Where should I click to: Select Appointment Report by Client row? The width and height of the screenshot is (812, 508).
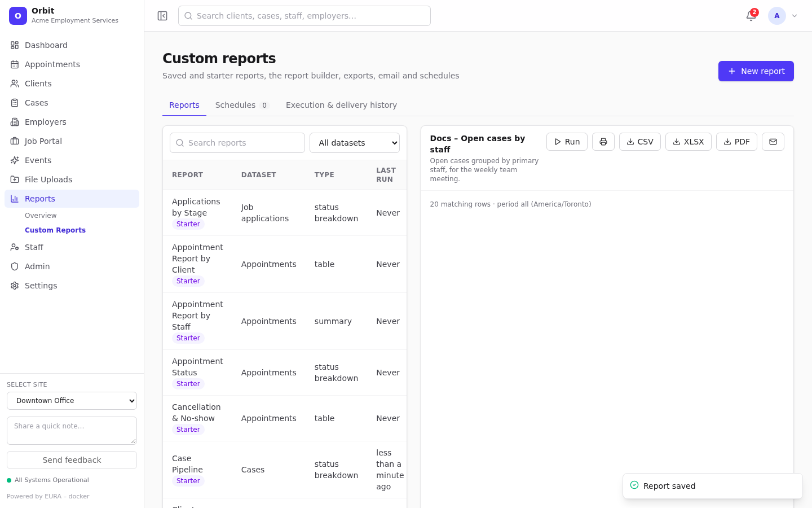(x=285, y=264)
